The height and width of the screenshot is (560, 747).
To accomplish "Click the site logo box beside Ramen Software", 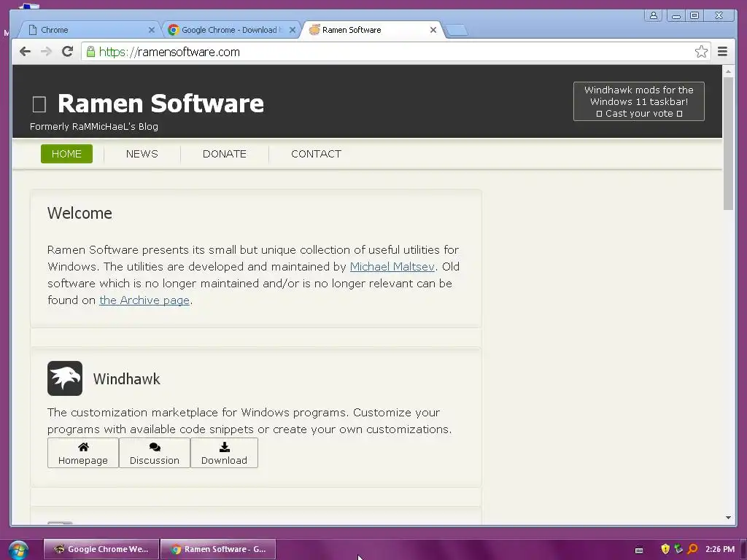I will point(39,104).
